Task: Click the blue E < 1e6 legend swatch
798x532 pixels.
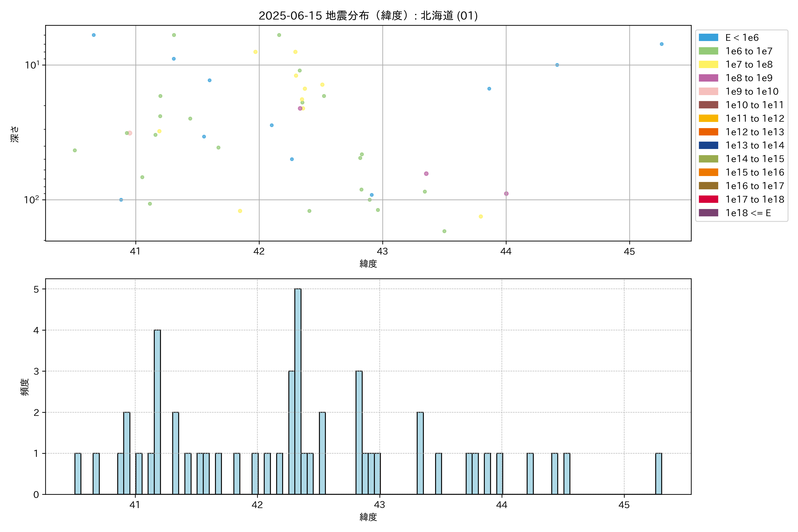Action: 708,38
